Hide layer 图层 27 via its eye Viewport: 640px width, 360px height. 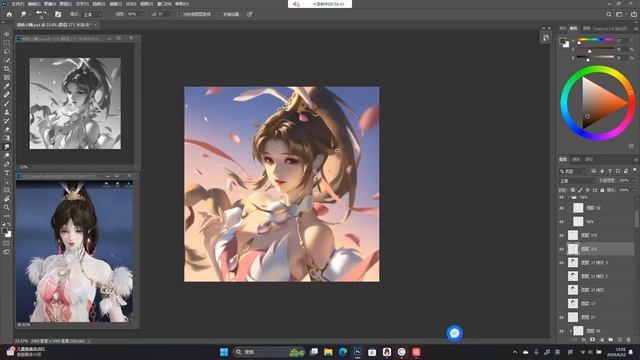(x=562, y=317)
